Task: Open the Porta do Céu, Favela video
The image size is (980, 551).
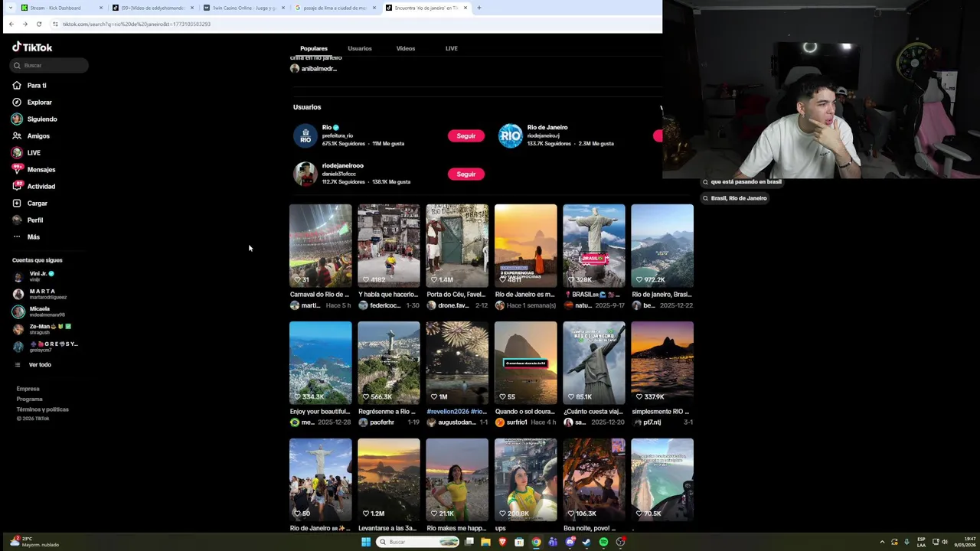Action: click(457, 246)
